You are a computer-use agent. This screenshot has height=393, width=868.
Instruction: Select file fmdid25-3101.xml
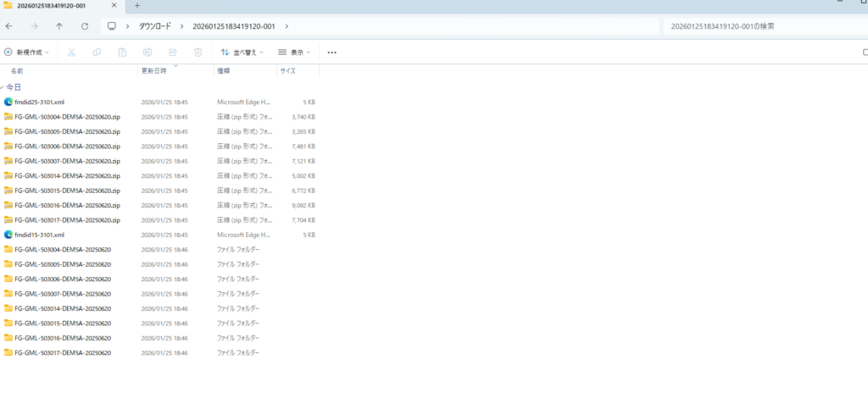(x=39, y=102)
